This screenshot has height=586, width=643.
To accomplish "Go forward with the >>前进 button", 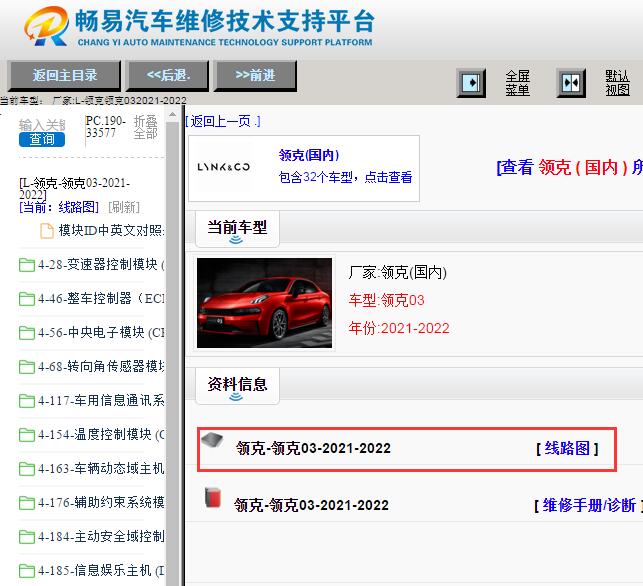I will (x=255, y=75).
